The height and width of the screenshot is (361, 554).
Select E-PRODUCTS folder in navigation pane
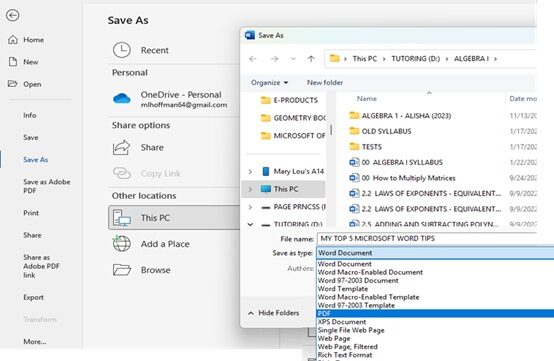(x=289, y=100)
